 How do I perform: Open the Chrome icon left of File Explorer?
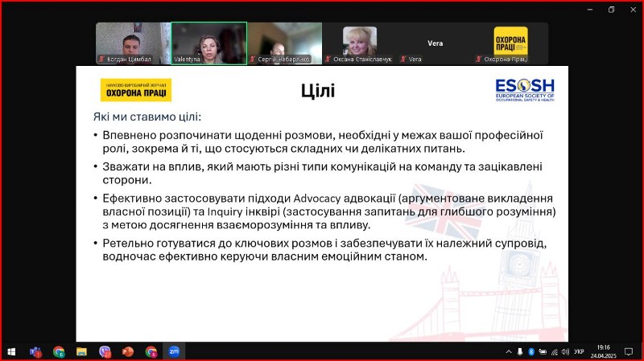point(59,351)
